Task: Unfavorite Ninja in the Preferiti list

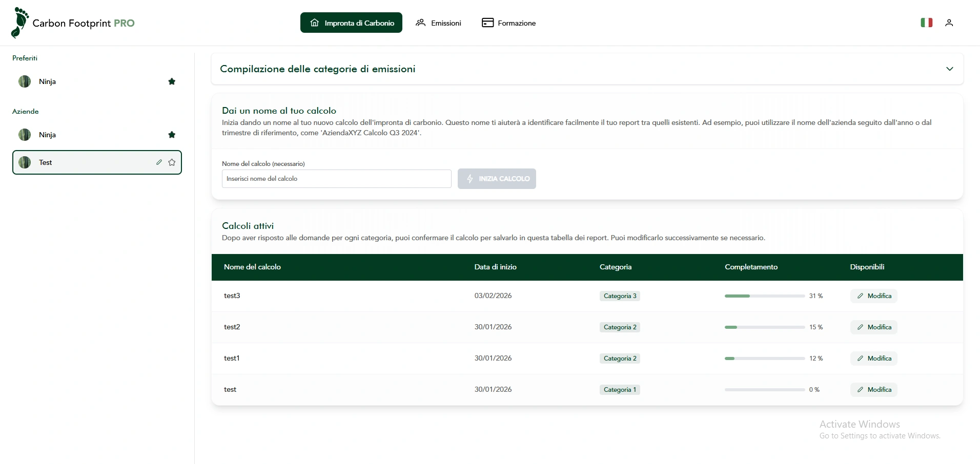Action: pos(172,81)
